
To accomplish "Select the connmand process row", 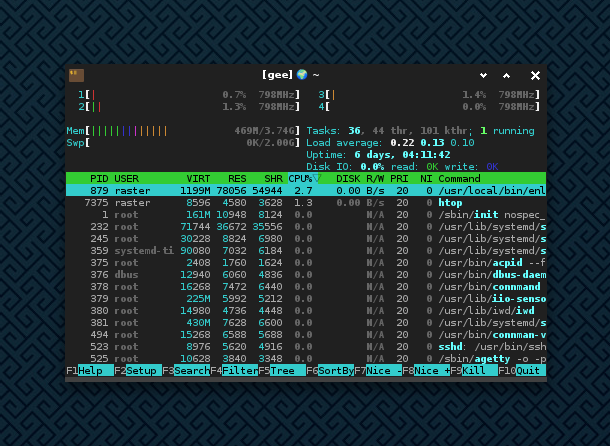I will point(306,287).
